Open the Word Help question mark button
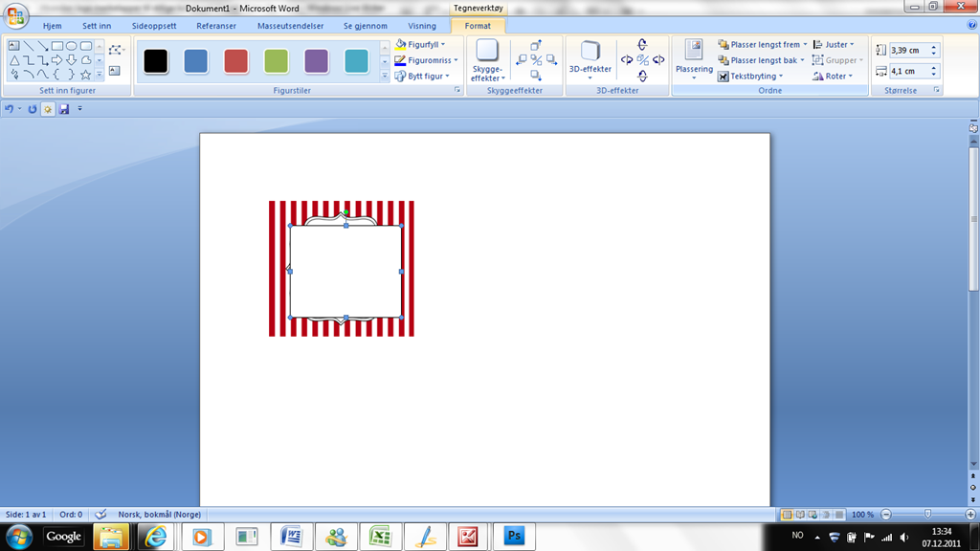 pyautogui.click(x=971, y=25)
